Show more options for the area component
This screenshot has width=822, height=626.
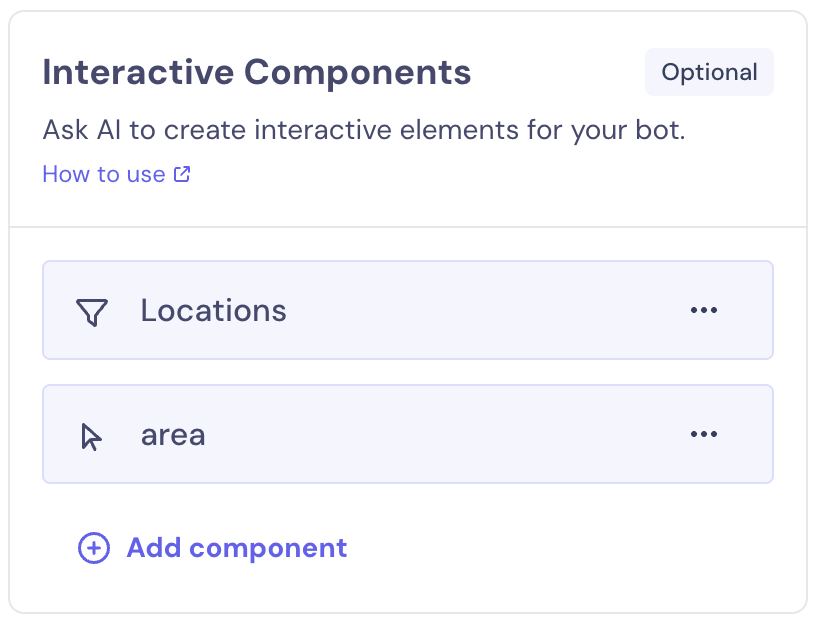pyautogui.click(x=704, y=435)
